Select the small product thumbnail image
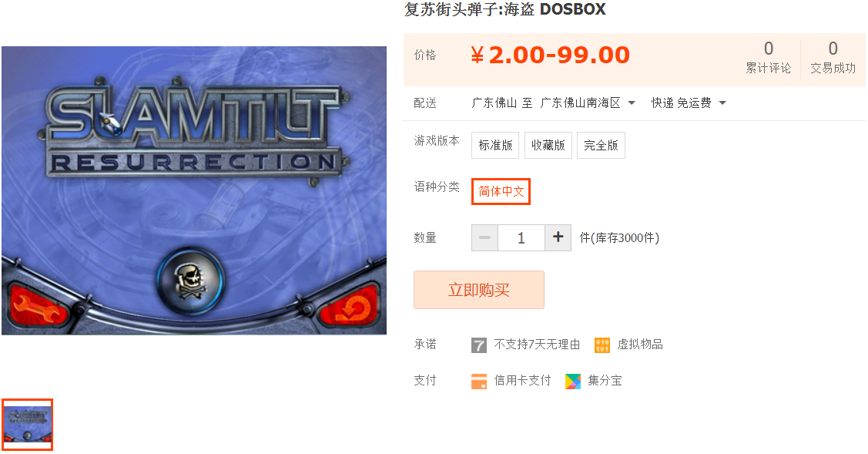 coord(27,425)
